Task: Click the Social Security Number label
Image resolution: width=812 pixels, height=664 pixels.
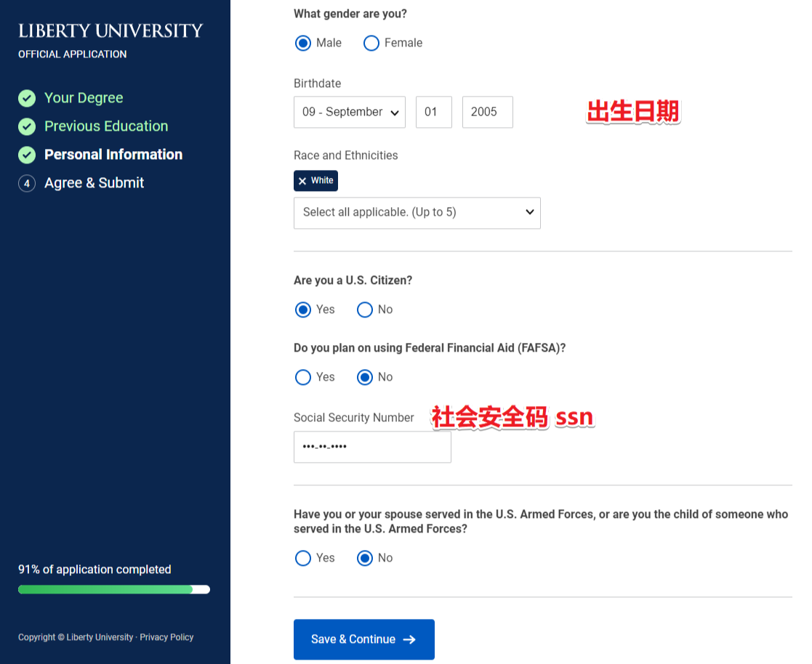Action: [x=354, y=418]
